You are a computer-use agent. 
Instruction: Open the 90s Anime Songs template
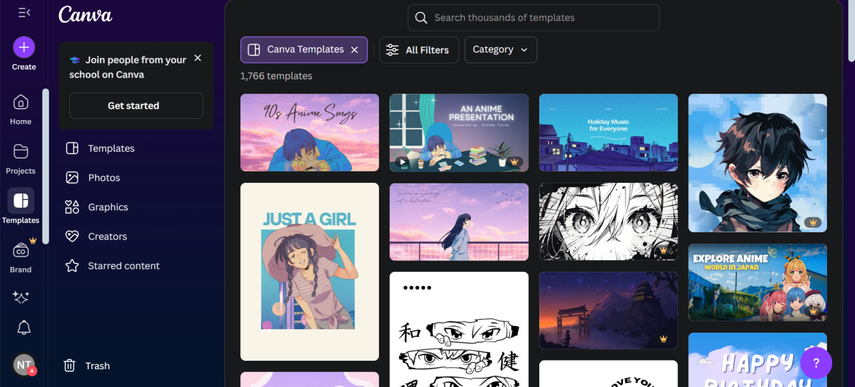[x=310, y=132]
